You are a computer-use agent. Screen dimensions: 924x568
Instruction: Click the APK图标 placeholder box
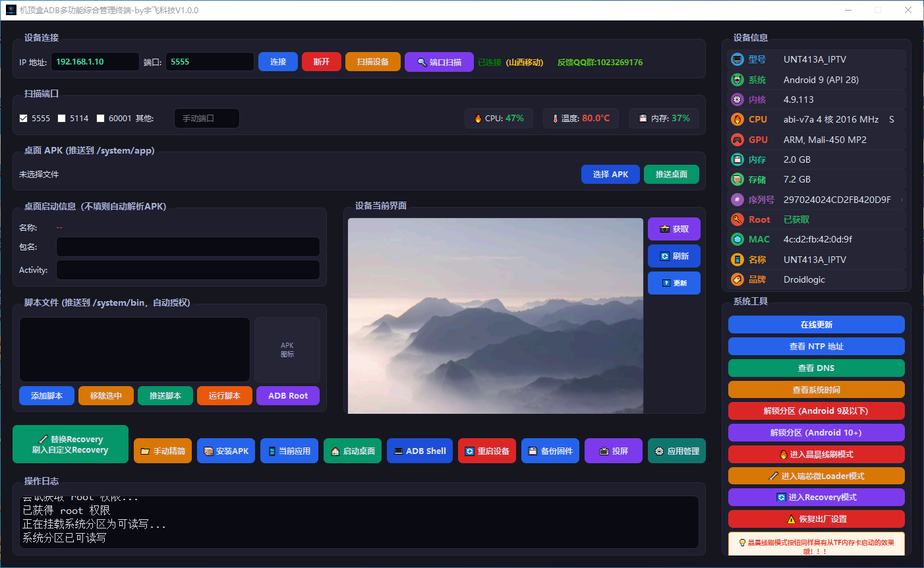tap(287, 349)
